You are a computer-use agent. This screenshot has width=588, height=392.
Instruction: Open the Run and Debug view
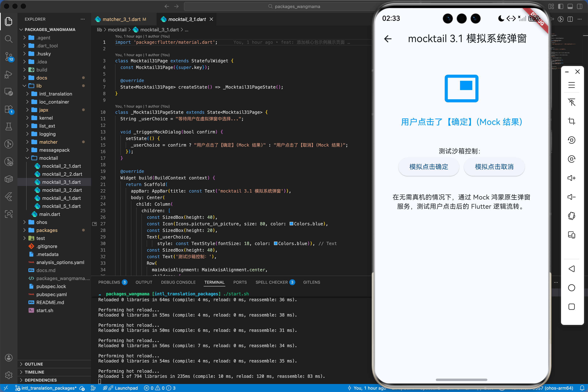point(9,74)
